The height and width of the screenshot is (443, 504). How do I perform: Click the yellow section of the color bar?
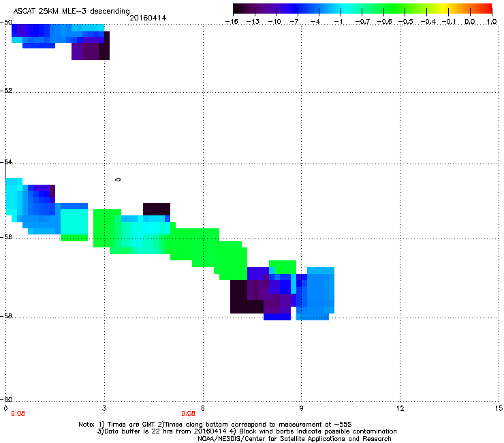click(443, 8)
